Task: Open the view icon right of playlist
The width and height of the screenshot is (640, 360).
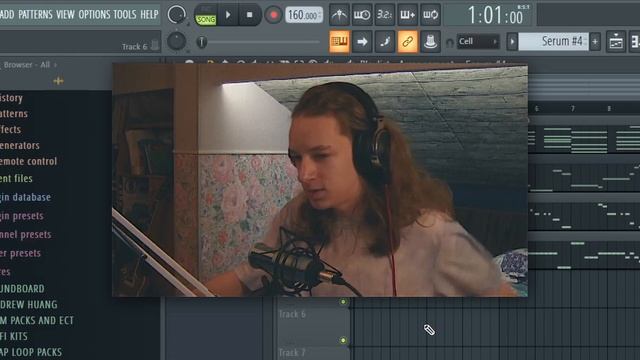Action: (x=635, y=42)
